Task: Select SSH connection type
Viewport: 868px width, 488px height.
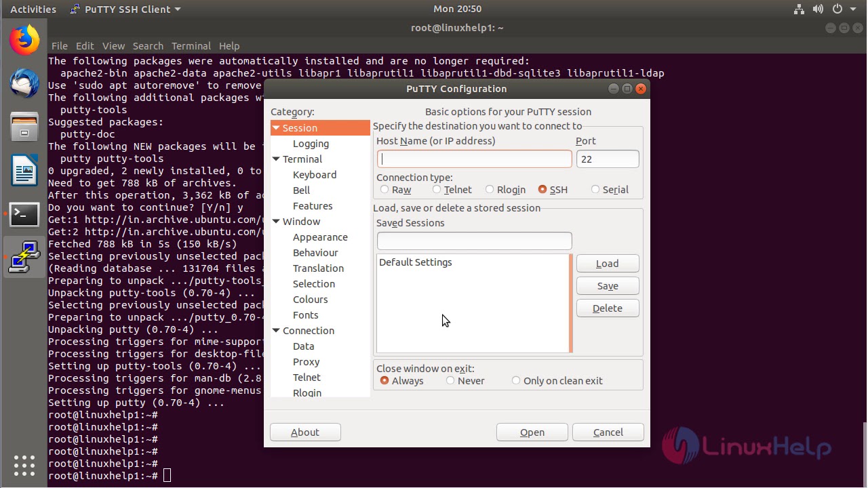Action: (542, 190)
